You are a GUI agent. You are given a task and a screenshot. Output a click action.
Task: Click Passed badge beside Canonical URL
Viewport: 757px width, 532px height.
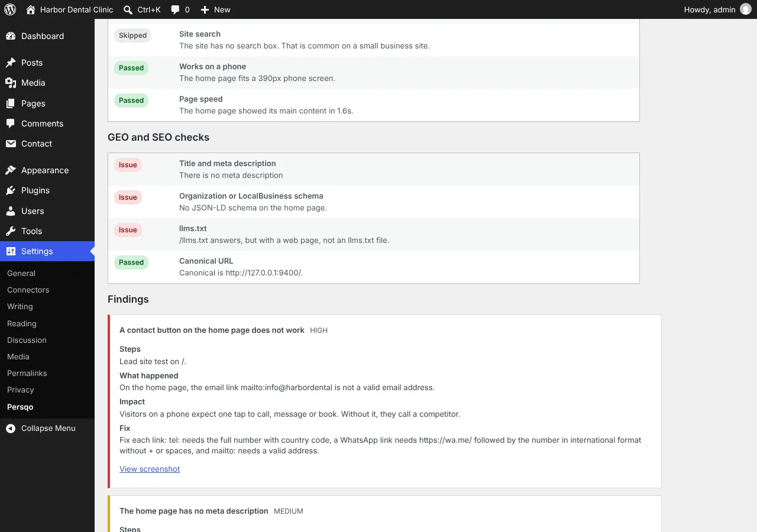131,262
